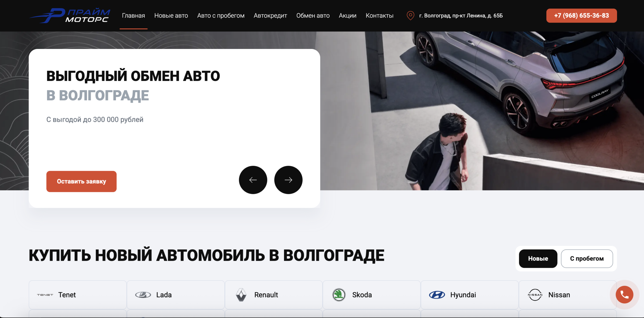Click the floating phone call icon
The height and width of the screenshot is (318, 644).
(x=624, y=294)
